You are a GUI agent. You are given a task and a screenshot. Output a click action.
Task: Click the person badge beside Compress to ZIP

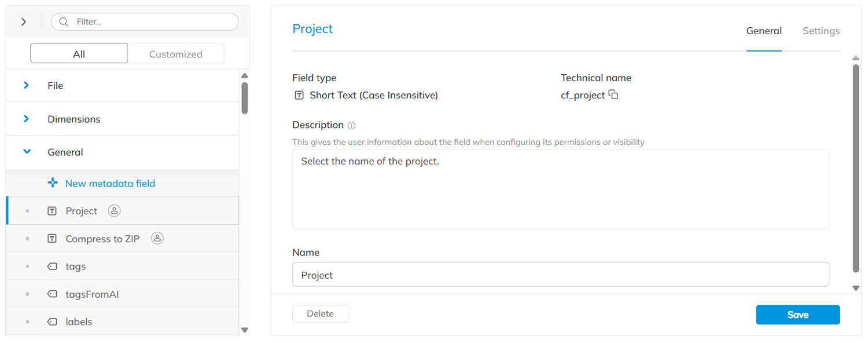157,238
